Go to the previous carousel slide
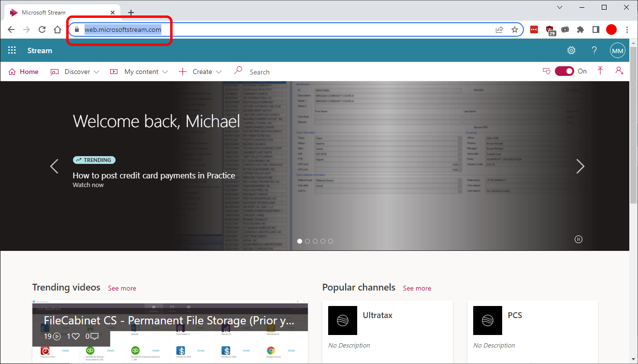This screenshot has width=638, height=364. (54, 166)
